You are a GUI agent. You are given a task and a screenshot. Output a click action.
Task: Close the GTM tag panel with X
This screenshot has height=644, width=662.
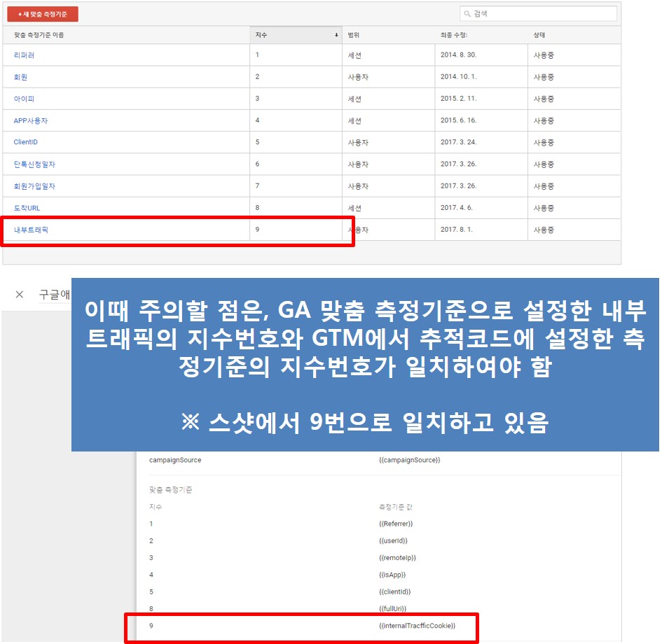coord(20,295)
